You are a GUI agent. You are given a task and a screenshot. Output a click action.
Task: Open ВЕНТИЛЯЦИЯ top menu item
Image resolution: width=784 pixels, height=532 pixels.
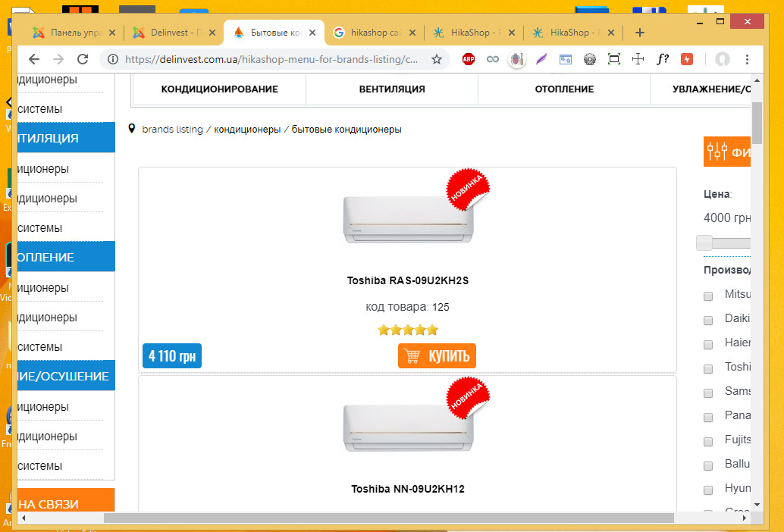(x=392, y=89)
